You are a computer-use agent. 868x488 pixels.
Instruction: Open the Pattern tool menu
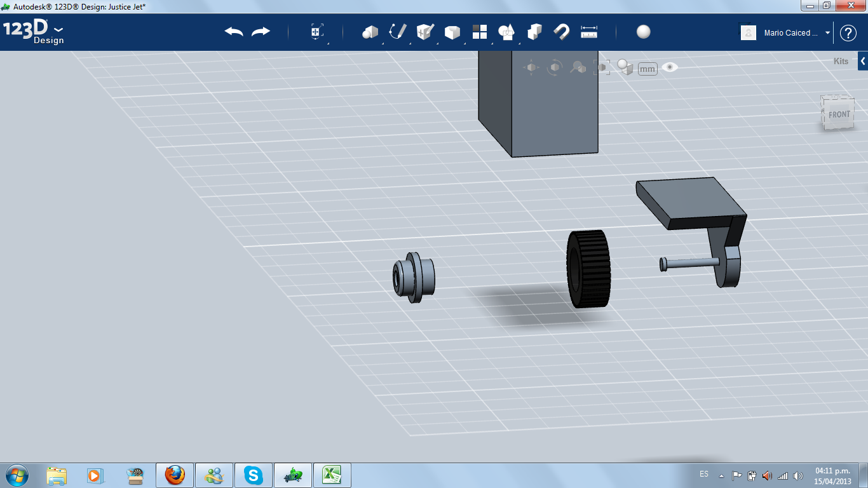480,32
